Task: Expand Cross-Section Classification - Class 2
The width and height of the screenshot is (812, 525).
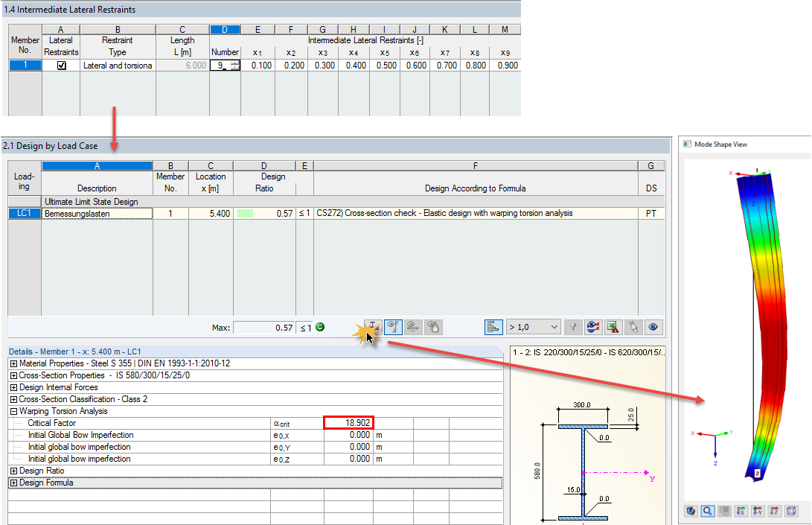Action: 13,400
